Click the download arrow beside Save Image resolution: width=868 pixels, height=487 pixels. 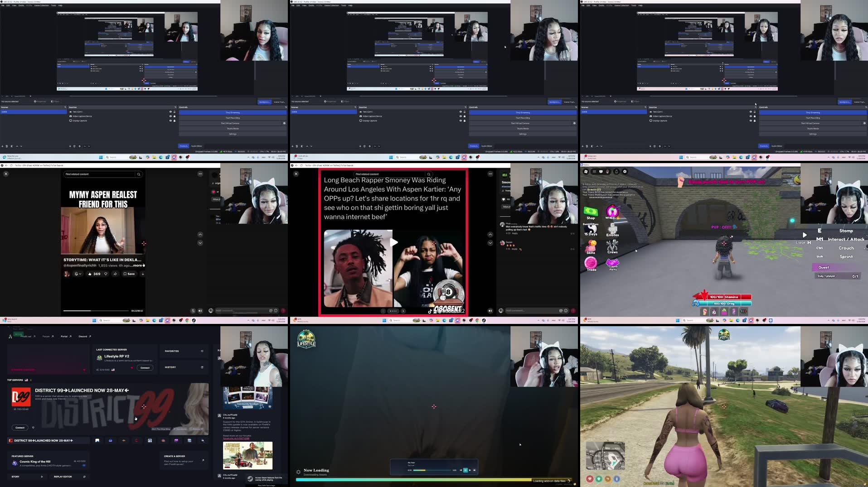(143, 274)
